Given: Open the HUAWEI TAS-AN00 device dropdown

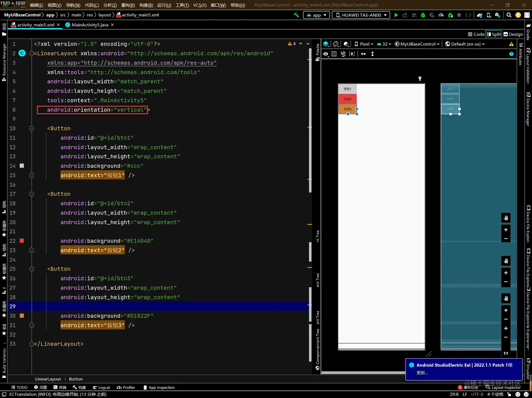Looking at the screenshot, I should click(x=361, y=15).
